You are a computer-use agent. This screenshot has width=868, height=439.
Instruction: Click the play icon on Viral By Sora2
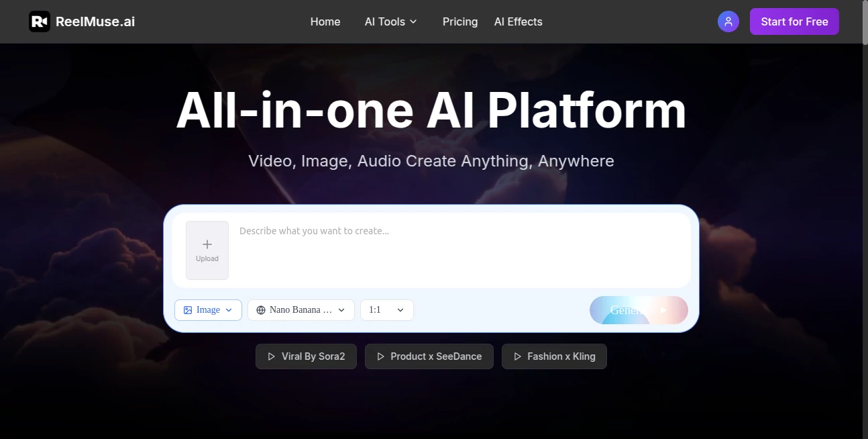(271, 356)
